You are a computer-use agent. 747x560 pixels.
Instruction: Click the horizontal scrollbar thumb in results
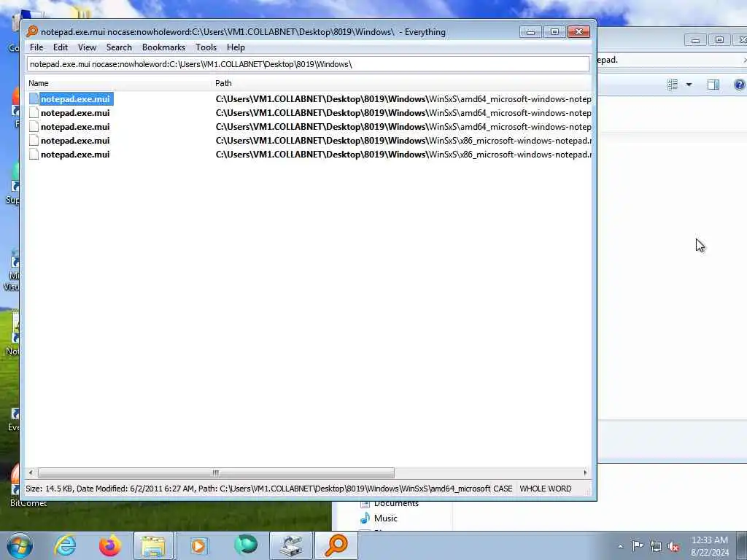(x=216, y=472)
